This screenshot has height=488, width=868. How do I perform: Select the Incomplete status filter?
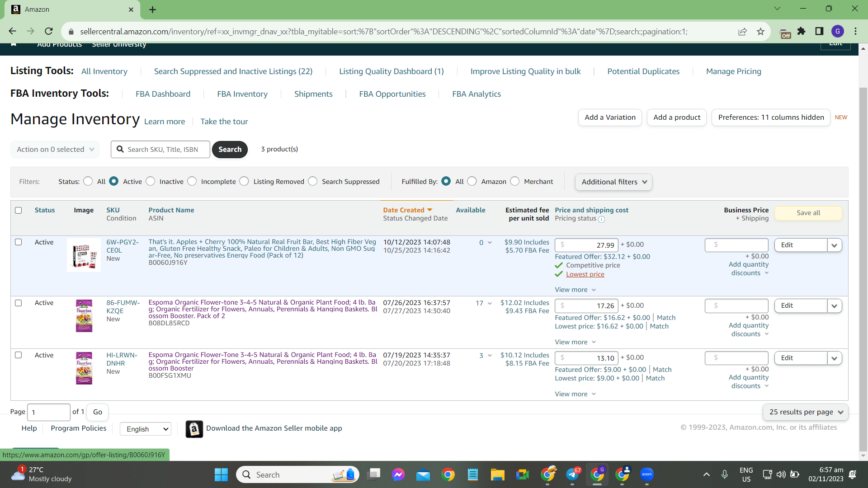192,181
